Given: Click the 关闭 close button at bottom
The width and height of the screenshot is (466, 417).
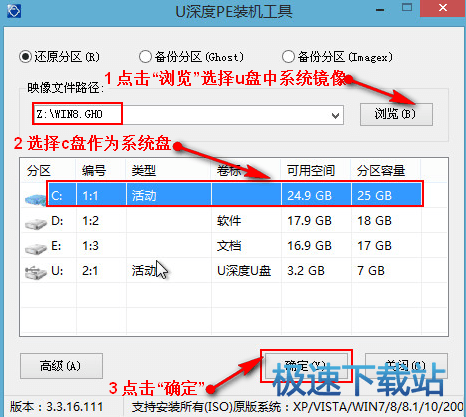Looking at the screenshot, I should [406, 366].
